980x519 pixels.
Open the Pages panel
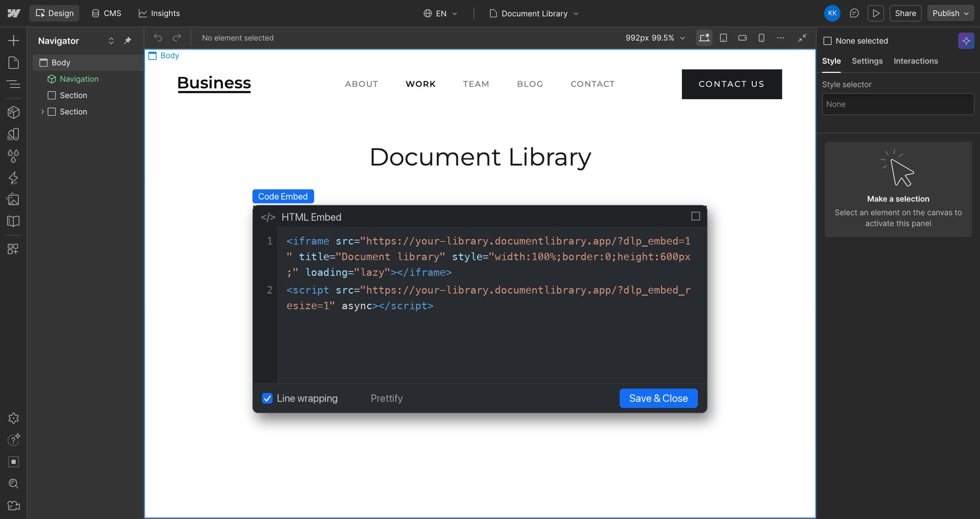click(13, 63)
